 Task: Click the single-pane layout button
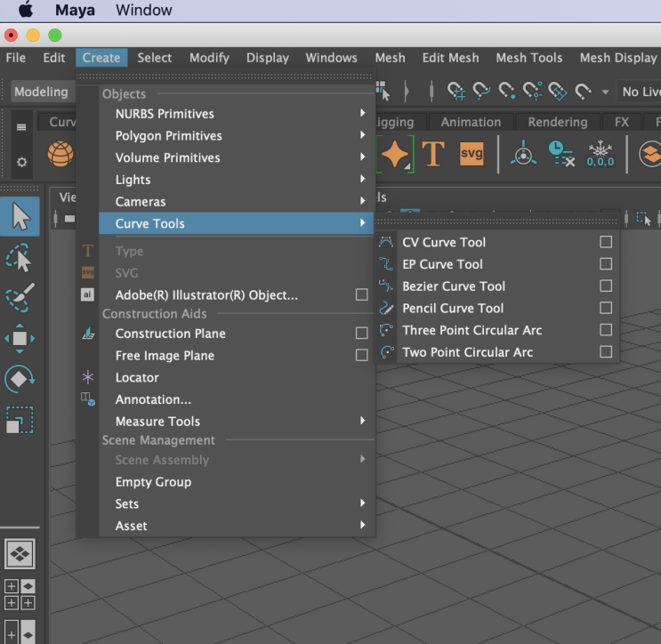[x=20, y=553]
